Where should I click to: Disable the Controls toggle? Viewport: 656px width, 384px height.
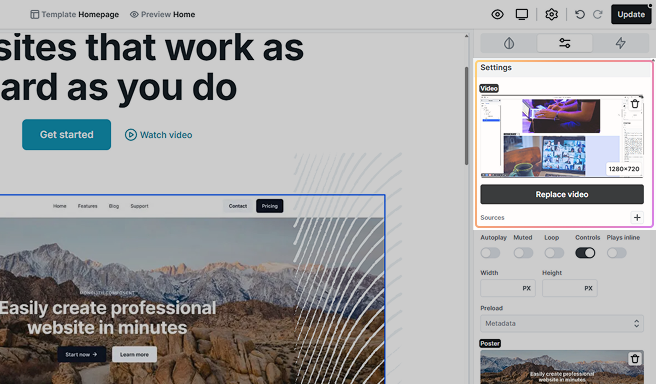pyautogui.click(x=585, y=253)
